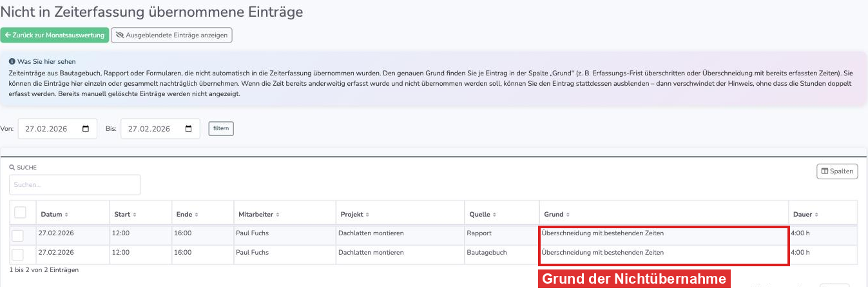Select the Bautagebuch row checkbox
This screenshot has width=868, height=303.
[x=17, y=254]
